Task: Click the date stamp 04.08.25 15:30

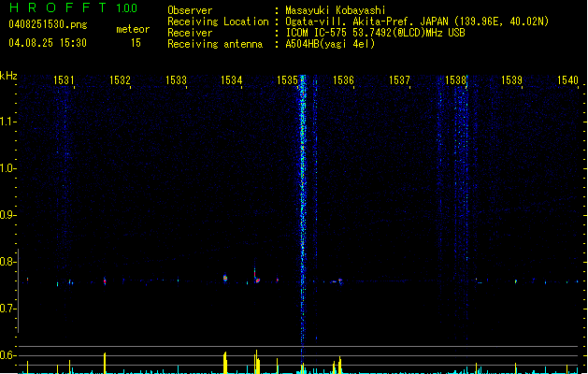Action: click(x=48, y=43)
